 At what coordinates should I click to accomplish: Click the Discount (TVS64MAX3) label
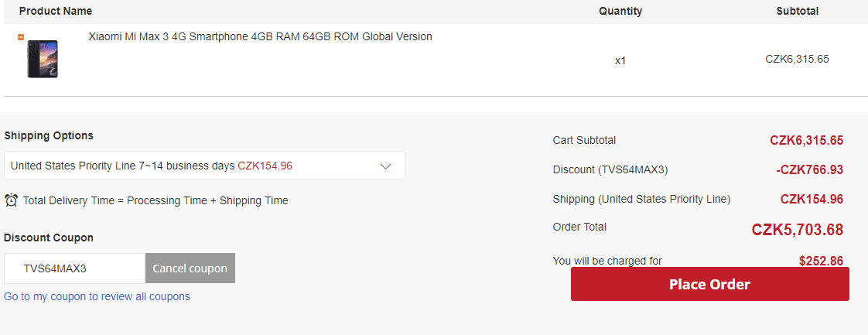tap(610, 169)
